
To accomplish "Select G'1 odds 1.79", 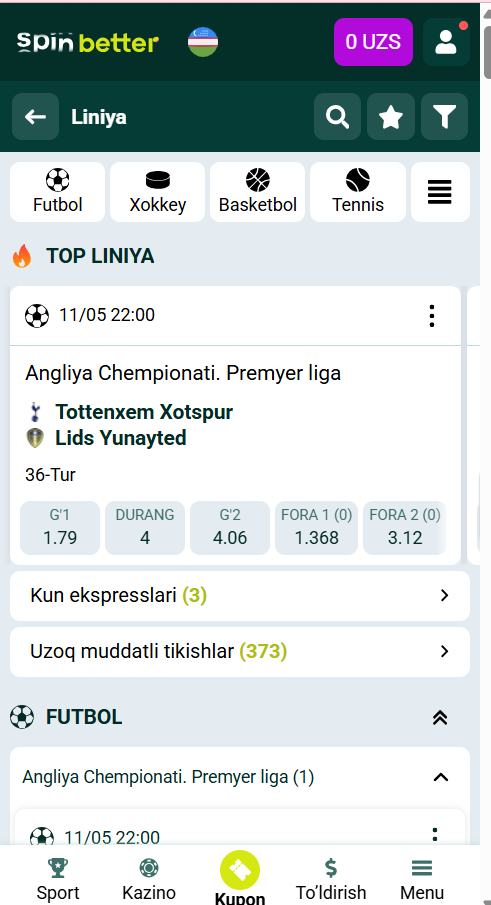I will click(60, 528).
